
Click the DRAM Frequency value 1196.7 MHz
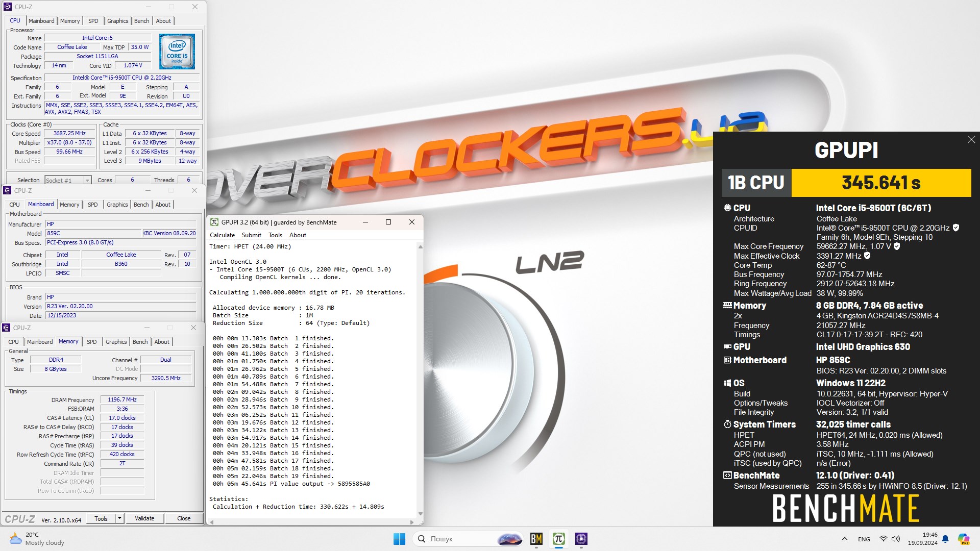pos(122,399)
